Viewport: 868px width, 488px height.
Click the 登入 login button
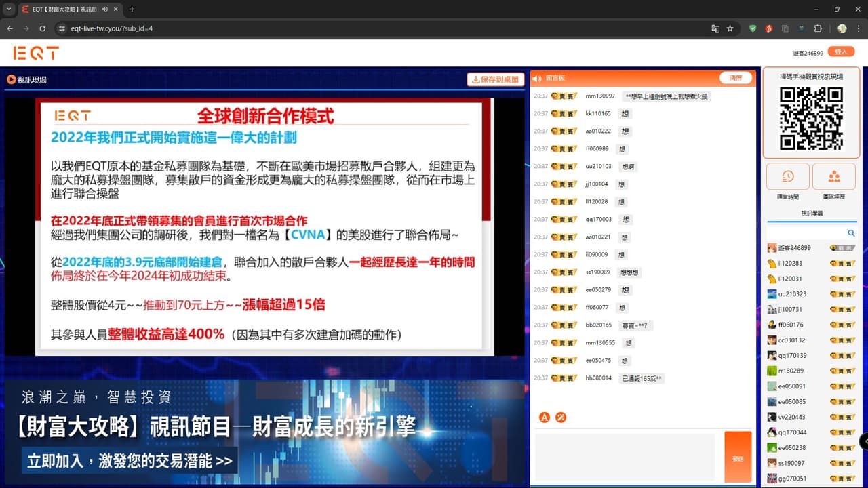coord(841,52)
